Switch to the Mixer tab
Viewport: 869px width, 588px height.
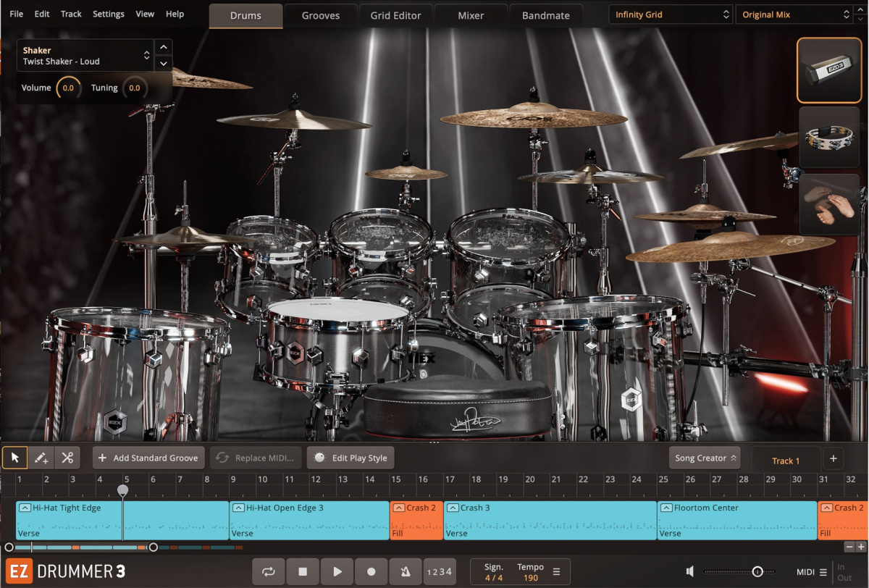pyautogui.click(x=471, y=14)
